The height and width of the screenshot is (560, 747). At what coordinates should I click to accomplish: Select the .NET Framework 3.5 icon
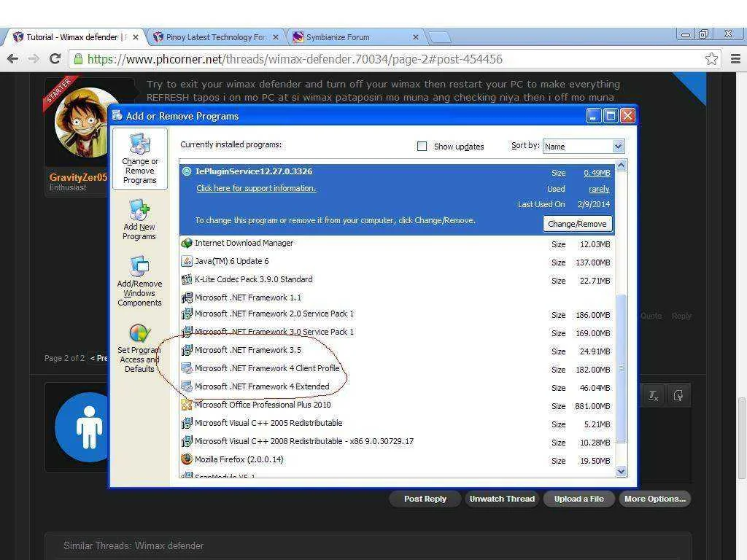pos(187,351)
